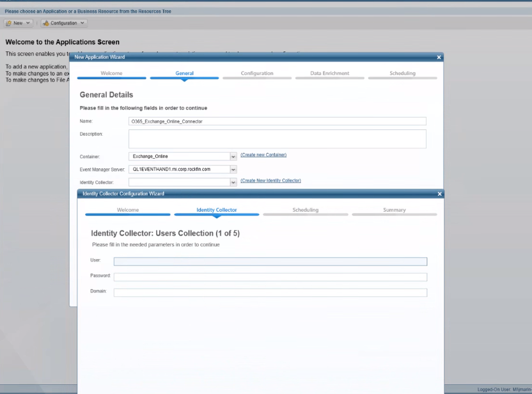Close the New Application Wizard dialog
The height and width of the screenshot is (394, 532).
[x=439, y=58]
